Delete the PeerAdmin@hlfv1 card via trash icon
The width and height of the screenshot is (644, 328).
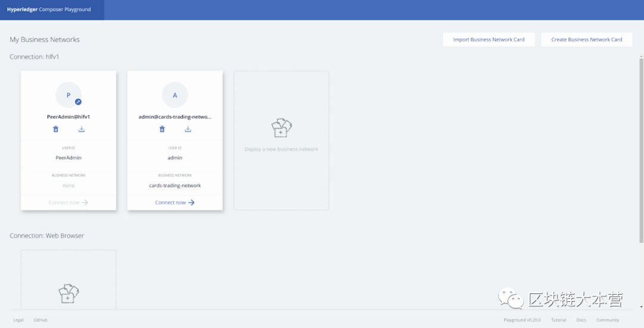56,129
